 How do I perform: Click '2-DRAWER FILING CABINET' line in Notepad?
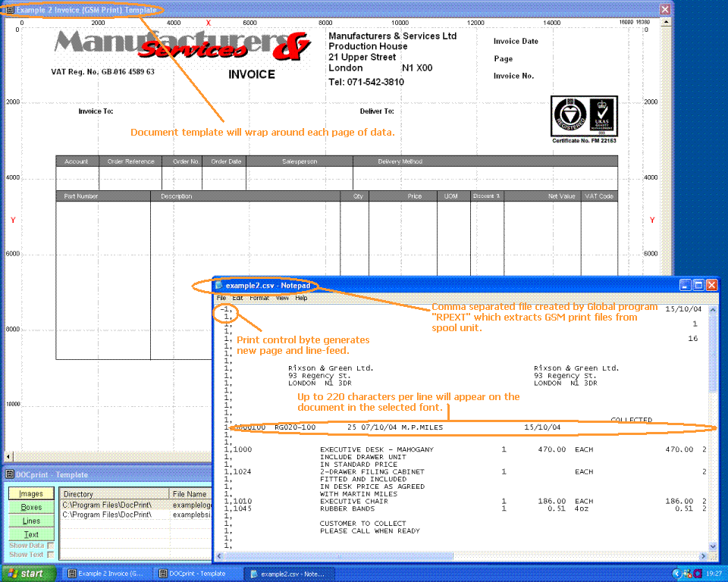click(372, 471)
